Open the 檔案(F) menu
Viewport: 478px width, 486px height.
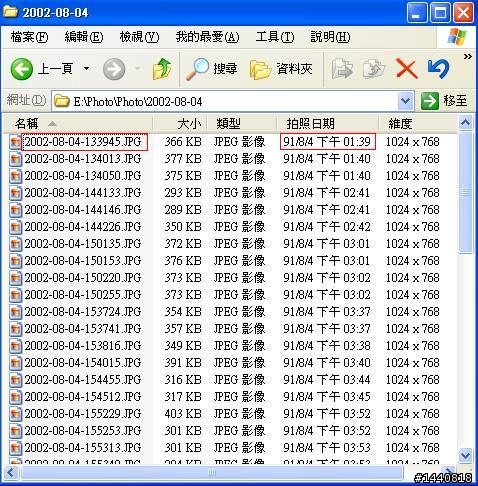(29, 37)
